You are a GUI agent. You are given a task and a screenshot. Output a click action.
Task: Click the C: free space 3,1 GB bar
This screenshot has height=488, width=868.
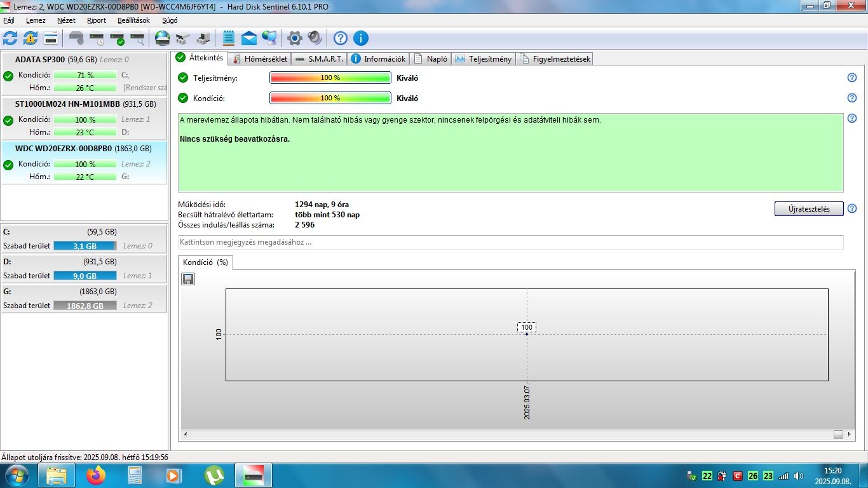[x=85, y=246]
